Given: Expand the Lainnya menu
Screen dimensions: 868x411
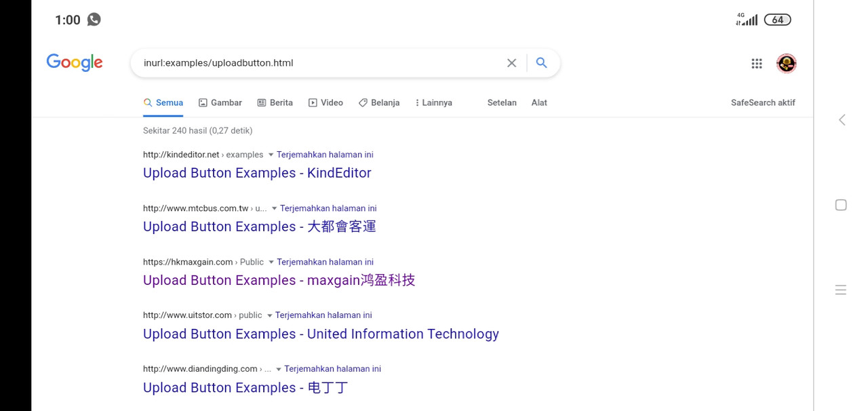Looking at the screenshot, I should coord(433,103).
